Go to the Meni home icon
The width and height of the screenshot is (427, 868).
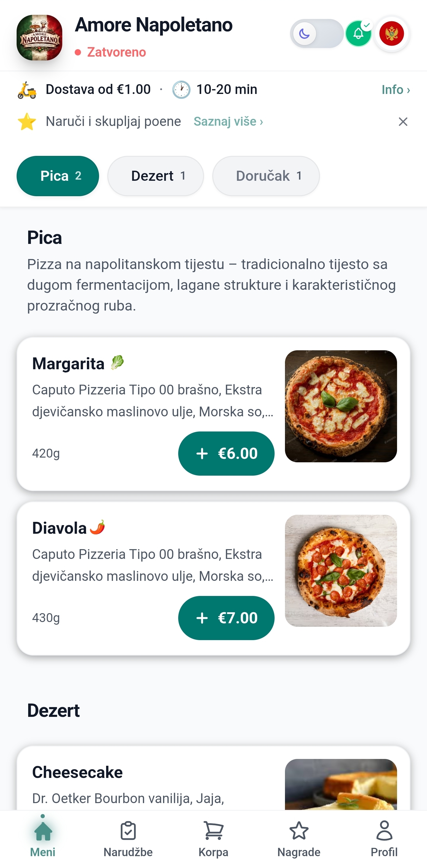click(x=43, y=832)
